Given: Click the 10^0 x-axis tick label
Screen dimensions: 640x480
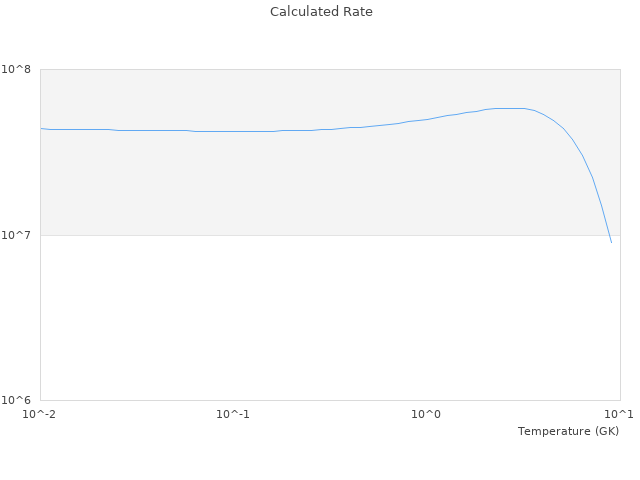Looking at the screenshot, I should [427, 414].
